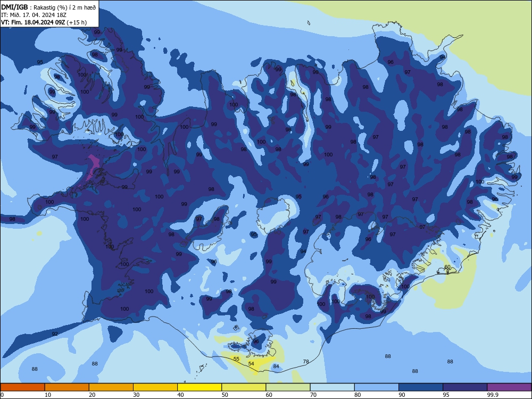
Task: Pick the pale yellow 50–60 legend swatch
Action: point(244,387)
